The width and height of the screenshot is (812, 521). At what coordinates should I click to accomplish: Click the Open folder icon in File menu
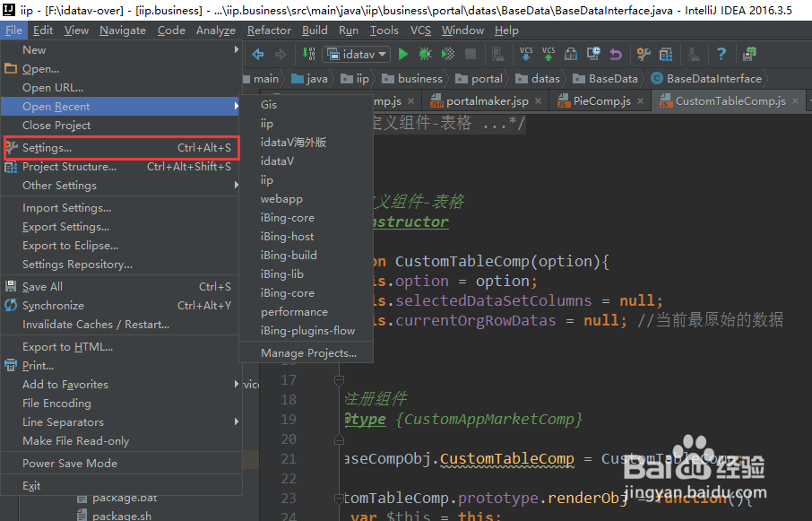point(11,68)
